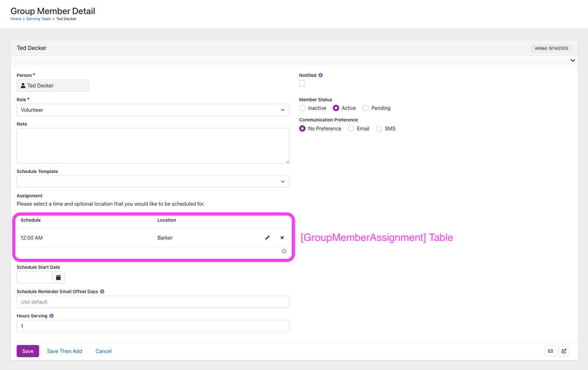Open the Schedule Template dropdown
This screenshot has height=370, width=588.
coord(153,181)
